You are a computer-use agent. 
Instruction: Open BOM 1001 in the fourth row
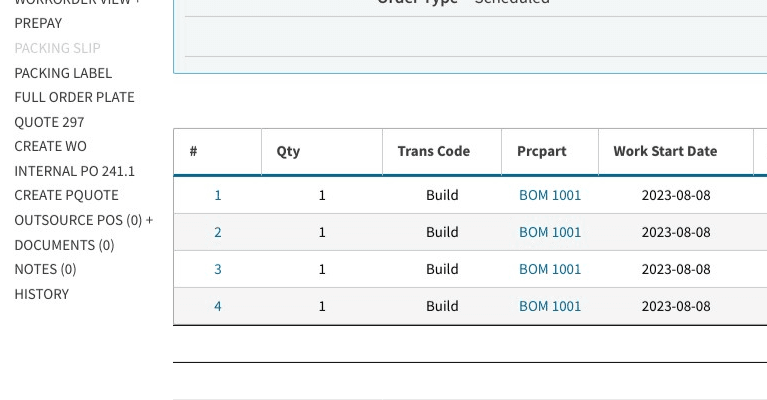(x=549, y=306)
